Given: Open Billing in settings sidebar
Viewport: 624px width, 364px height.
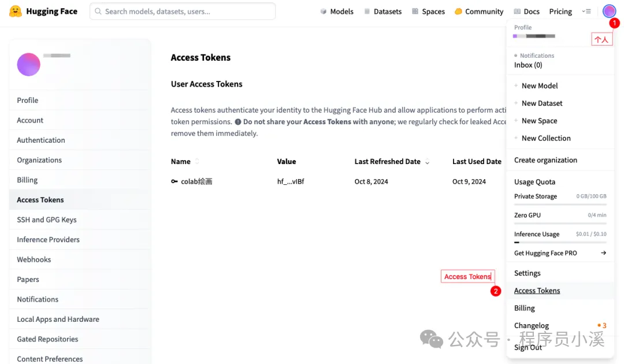Looking at the screenshot, I should point(80,180).
